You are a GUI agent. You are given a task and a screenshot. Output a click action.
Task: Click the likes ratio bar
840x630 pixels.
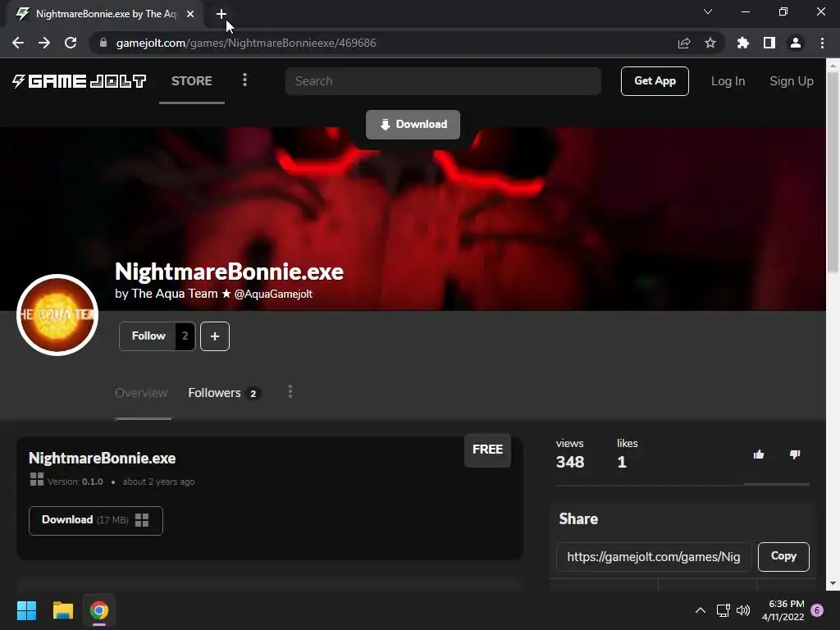682,484
